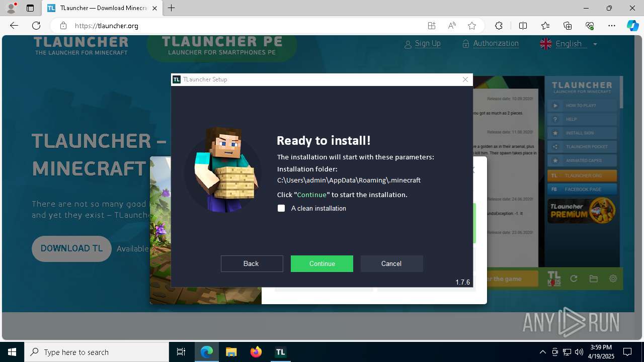Click the TLauncher Pocket menu item
This screenshot has width=644, height=362.
click(x=582, y=147)
